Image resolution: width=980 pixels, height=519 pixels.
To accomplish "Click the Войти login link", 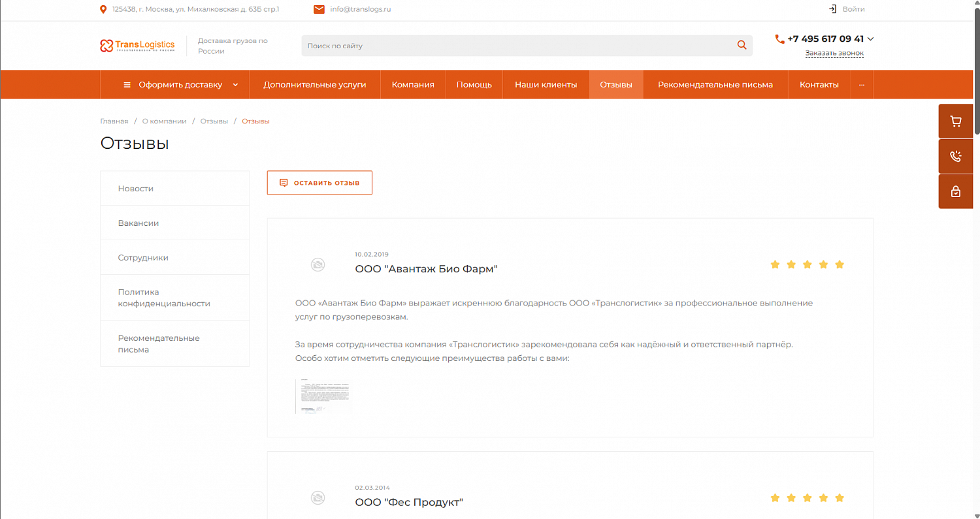I will pos(854,9).
